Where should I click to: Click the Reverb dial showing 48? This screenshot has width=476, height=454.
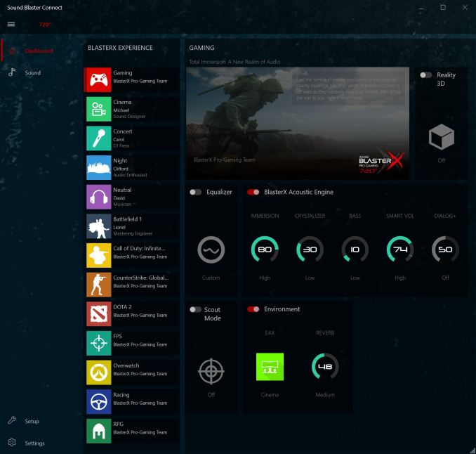tap(325, 366)
